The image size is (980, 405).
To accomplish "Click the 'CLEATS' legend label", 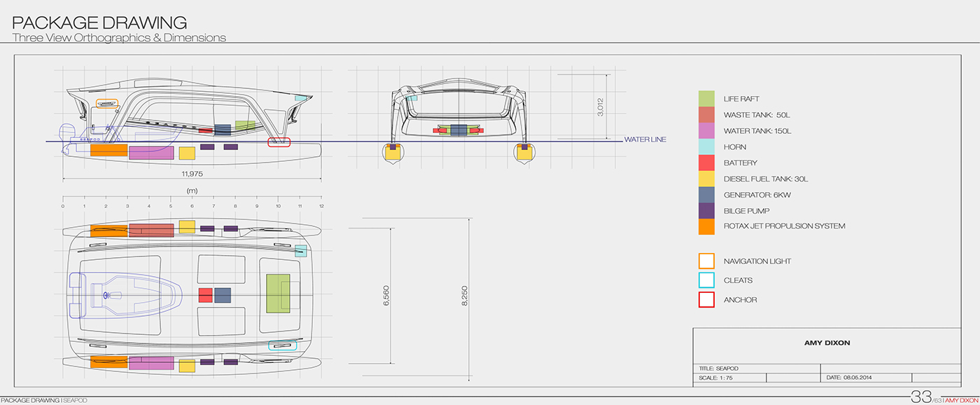I will (738, 280).
